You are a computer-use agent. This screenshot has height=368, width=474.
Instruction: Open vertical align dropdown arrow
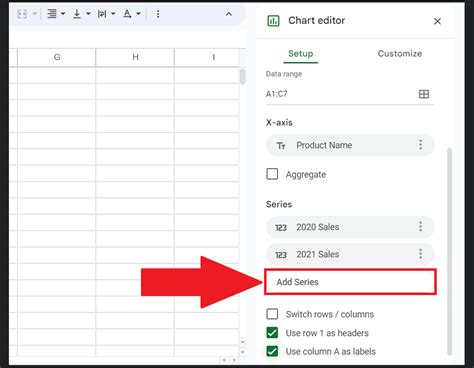pyautogui.click(x=88, y=14)
